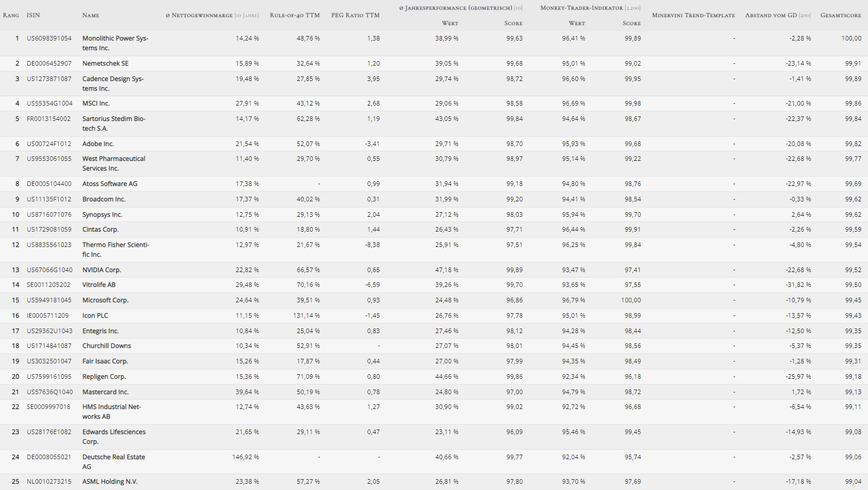Click the Monkey-Trader-Indikator header
The image size is (868, 490).
pos(591,8)
